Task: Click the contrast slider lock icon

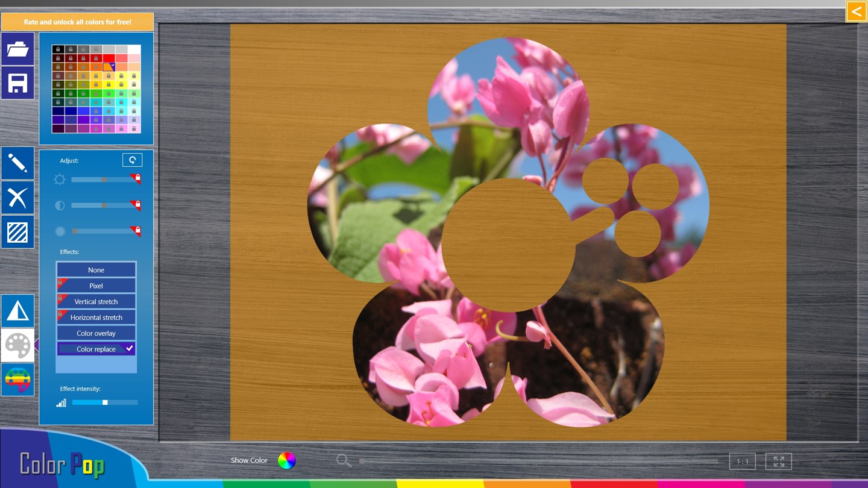Action: pos(137,205)
